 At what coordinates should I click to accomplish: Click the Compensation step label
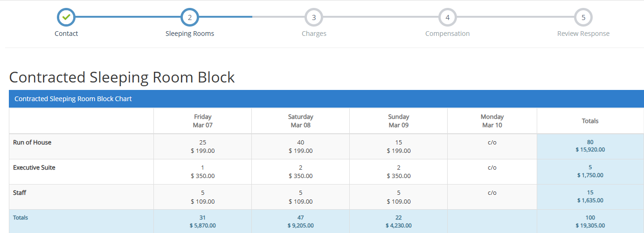click(447, 34)
